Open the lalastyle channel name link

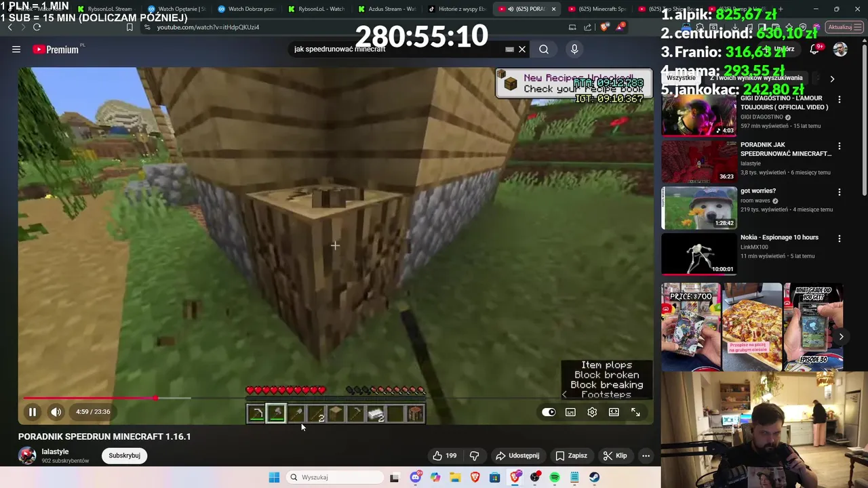pyautogui.click(x=55, y=451)
